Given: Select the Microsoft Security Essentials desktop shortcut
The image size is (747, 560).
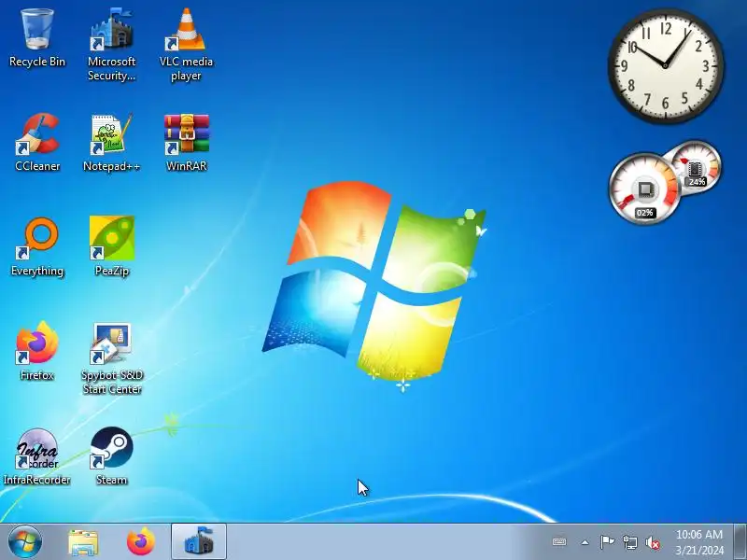Looking at the screenshot, I should tap(111, 44).
